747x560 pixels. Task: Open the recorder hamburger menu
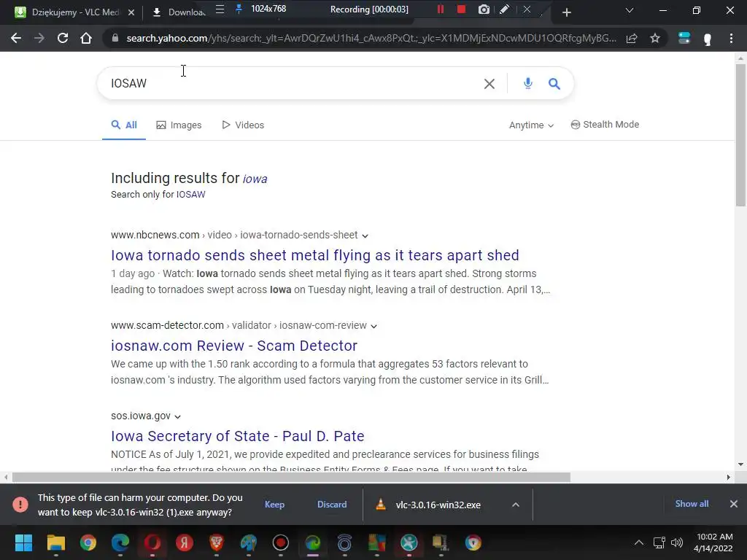(220, 9)
